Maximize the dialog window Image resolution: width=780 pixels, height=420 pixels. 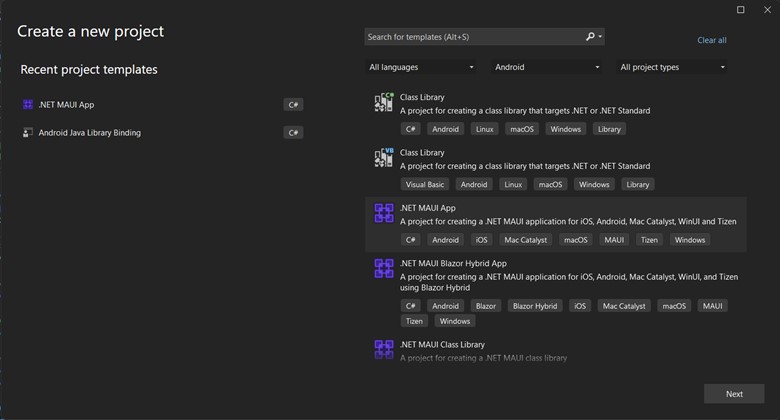tap(741, 10)
